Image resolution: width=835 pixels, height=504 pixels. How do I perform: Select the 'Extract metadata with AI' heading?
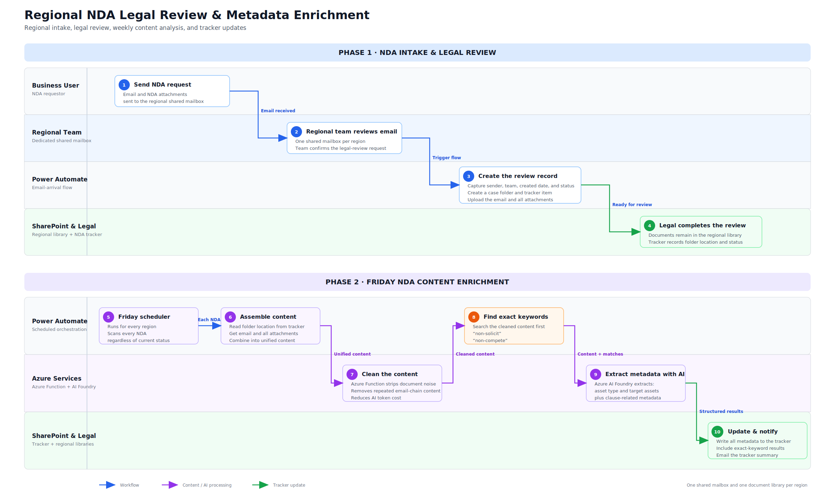(x=645, y=374)
